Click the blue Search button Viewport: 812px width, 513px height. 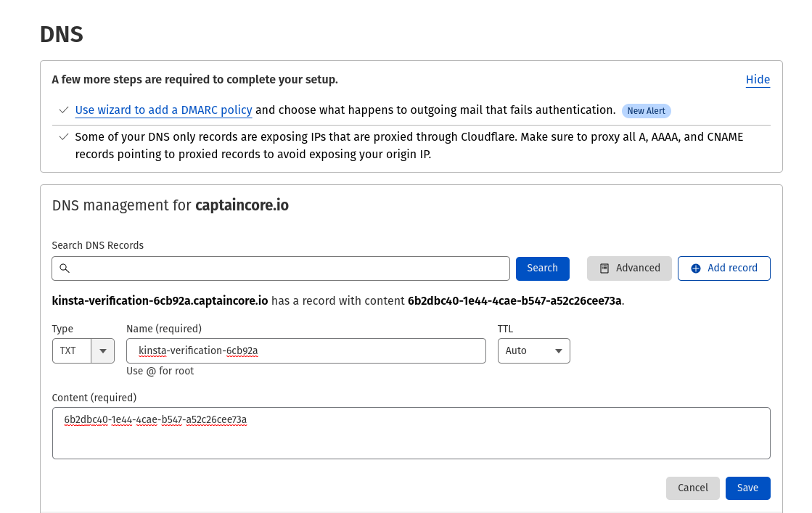coord(542,268)
